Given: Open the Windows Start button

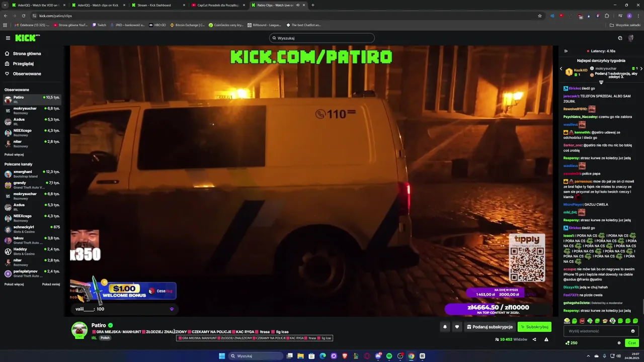Looking at the screenshot, I should pyautogui.click(x=222, y=356).
